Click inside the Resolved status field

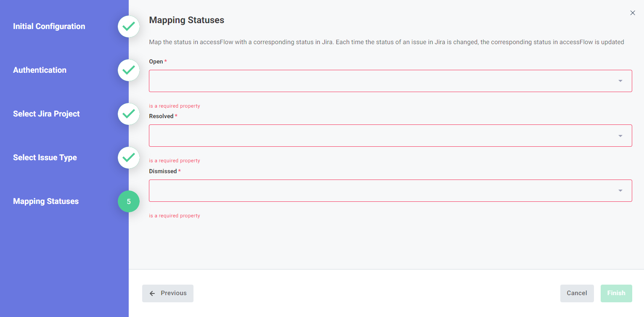(379, 135)
